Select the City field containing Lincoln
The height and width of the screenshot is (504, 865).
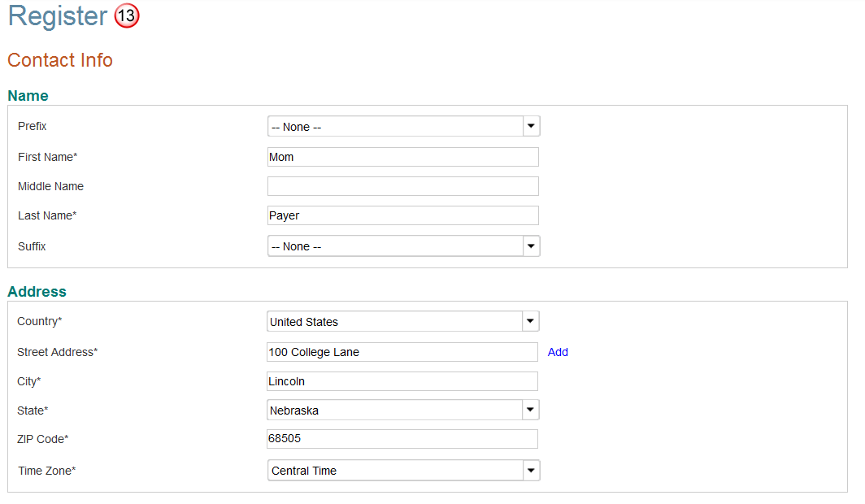402,381
